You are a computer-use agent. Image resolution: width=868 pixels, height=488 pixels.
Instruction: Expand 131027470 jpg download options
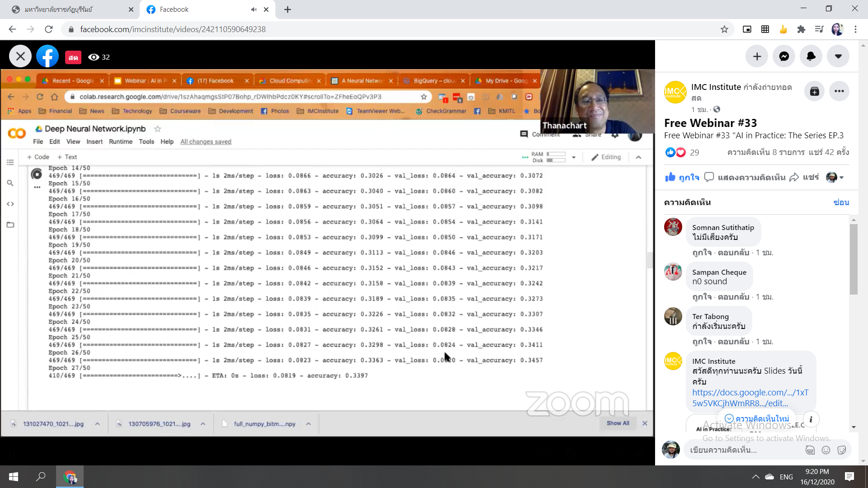[97, 424]
